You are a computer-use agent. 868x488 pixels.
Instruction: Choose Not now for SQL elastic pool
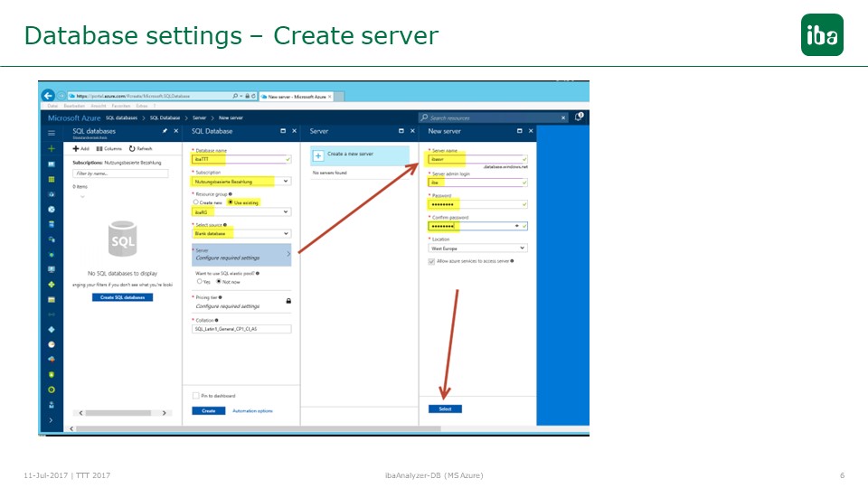click(x=219, y=282)
